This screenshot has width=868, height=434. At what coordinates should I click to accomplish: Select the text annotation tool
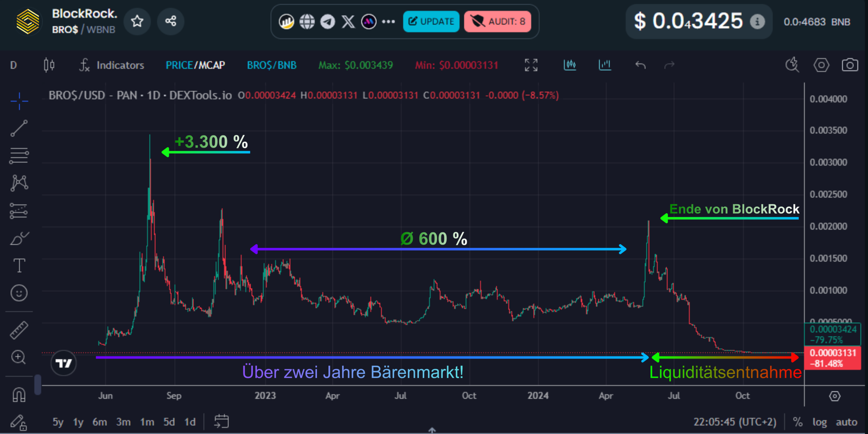click(19, 265)
